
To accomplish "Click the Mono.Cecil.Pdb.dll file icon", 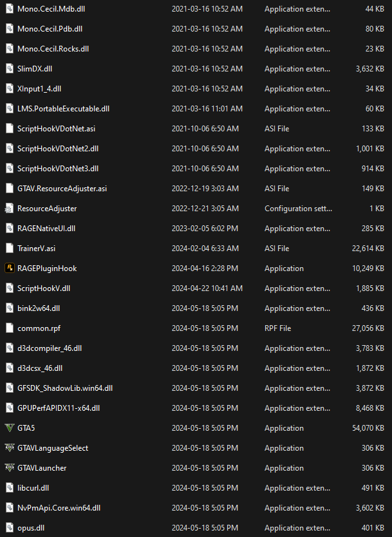I will (x=10, y=28).
